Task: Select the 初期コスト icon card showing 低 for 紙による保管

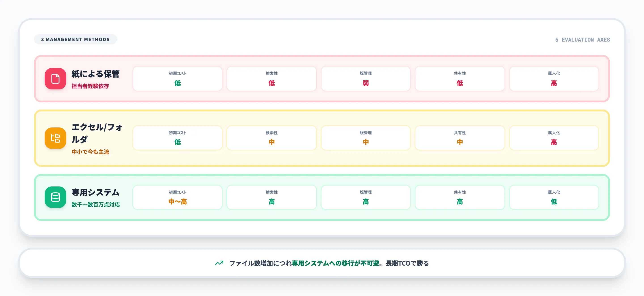Action: [178, 78]
